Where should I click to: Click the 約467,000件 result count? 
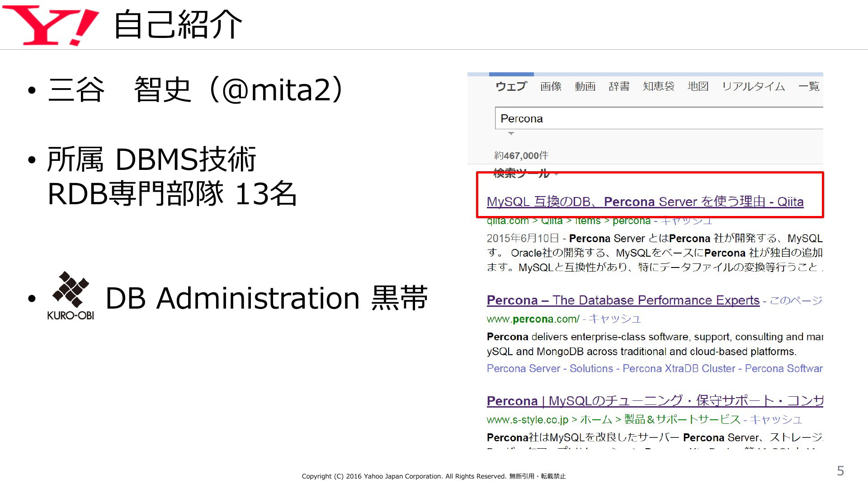click(521, 155)
